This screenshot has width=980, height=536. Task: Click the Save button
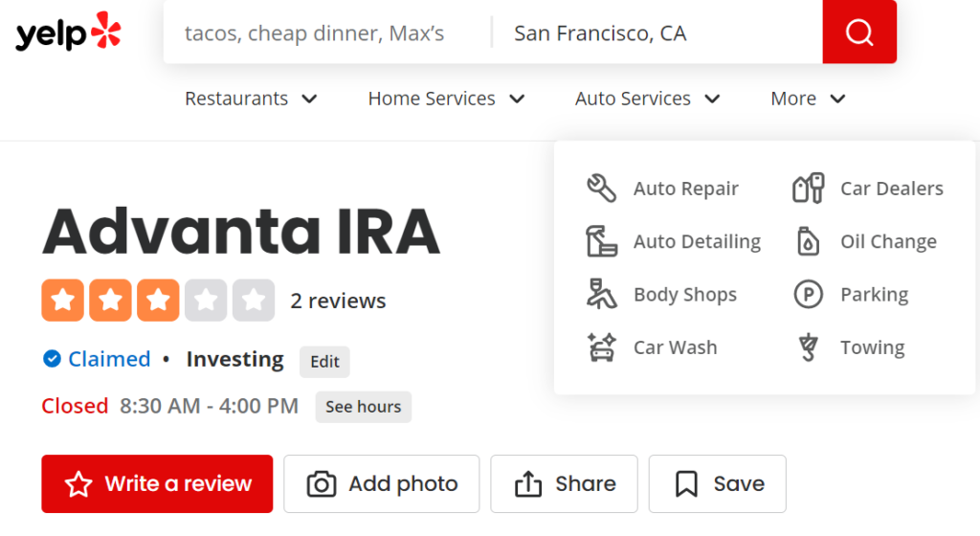pyautogui.click(x=718, y=484)
